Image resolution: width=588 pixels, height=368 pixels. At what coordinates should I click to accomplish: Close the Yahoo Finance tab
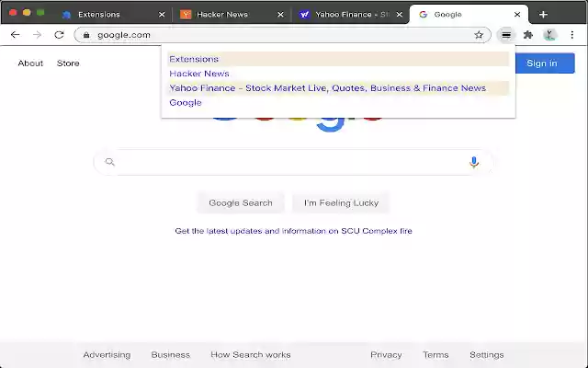(x=400, y=15)
